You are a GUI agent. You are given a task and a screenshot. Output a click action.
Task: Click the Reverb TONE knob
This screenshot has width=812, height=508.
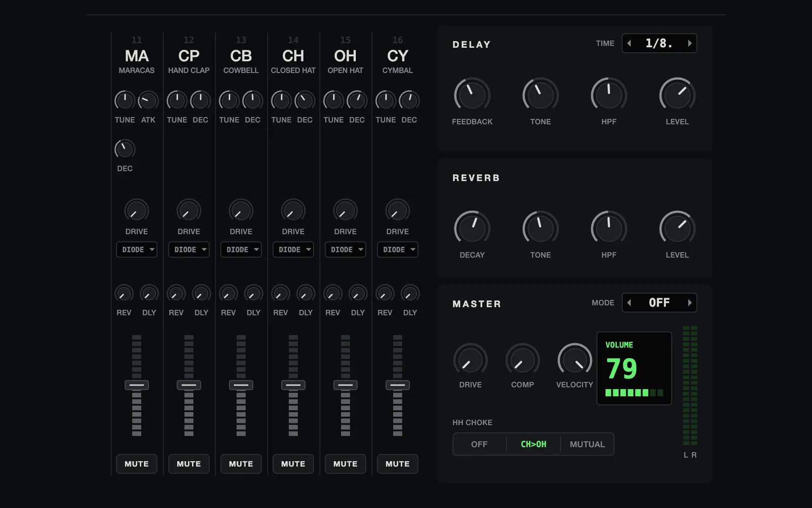[540, 228]
